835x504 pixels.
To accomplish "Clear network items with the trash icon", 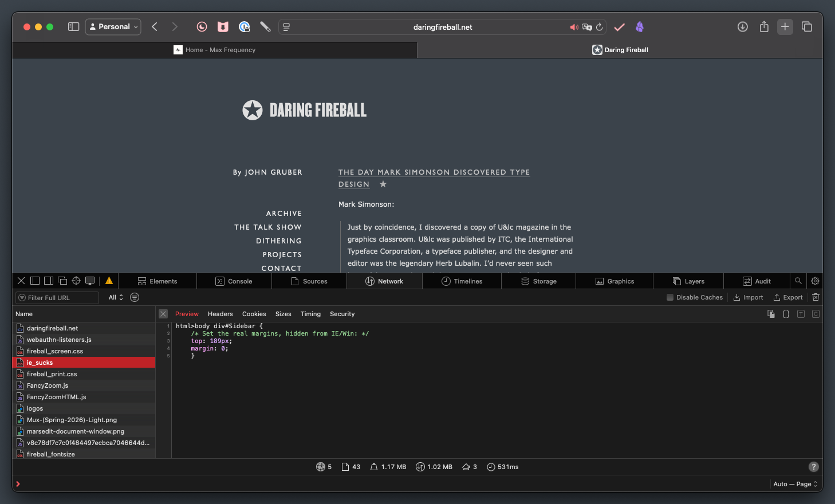I will click(816, 297).
